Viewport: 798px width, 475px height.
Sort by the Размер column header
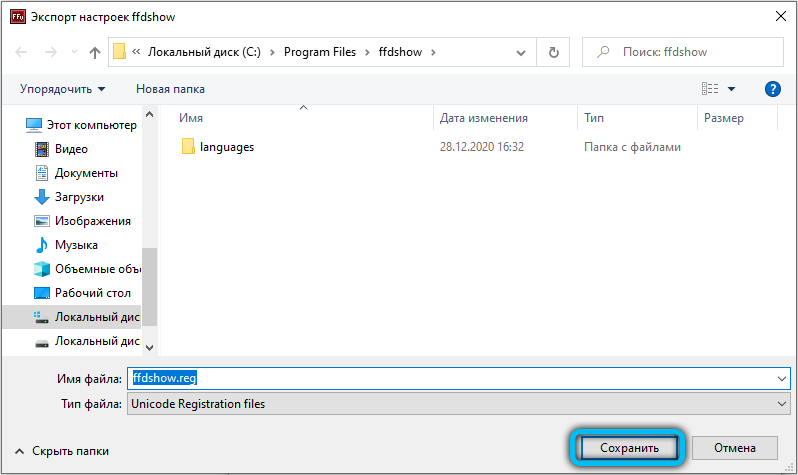pyautogui.click(x=724, y=118)
